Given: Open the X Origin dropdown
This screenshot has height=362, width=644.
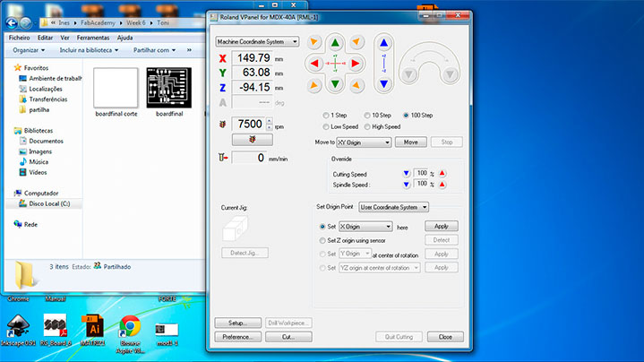Looking at the screenshot, I should pos(365,227).
